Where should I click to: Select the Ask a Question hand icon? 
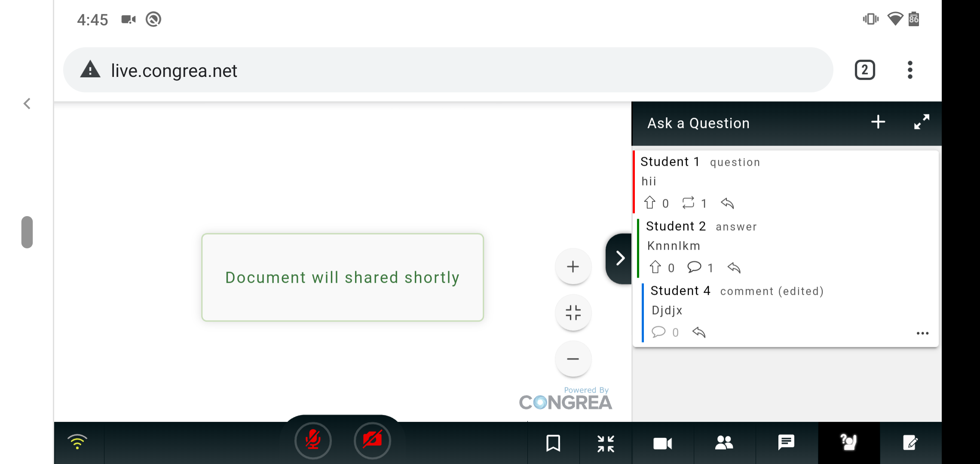tap(848, 443)
